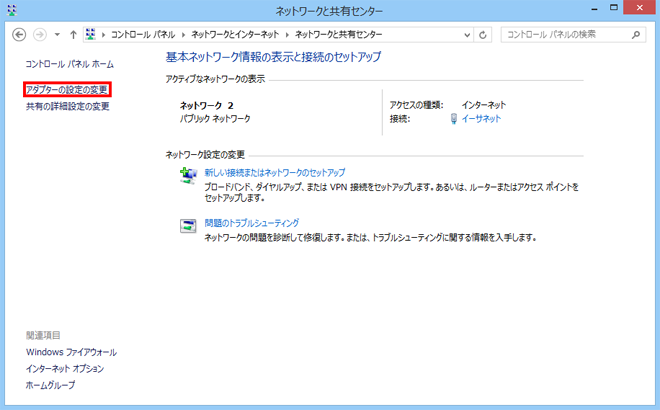The width and height of the screenshot is (660, 410).
Task: Click the 基本ネットワーク情報の表示と接続のセットアップ heading
Action: tap(273, 57)
